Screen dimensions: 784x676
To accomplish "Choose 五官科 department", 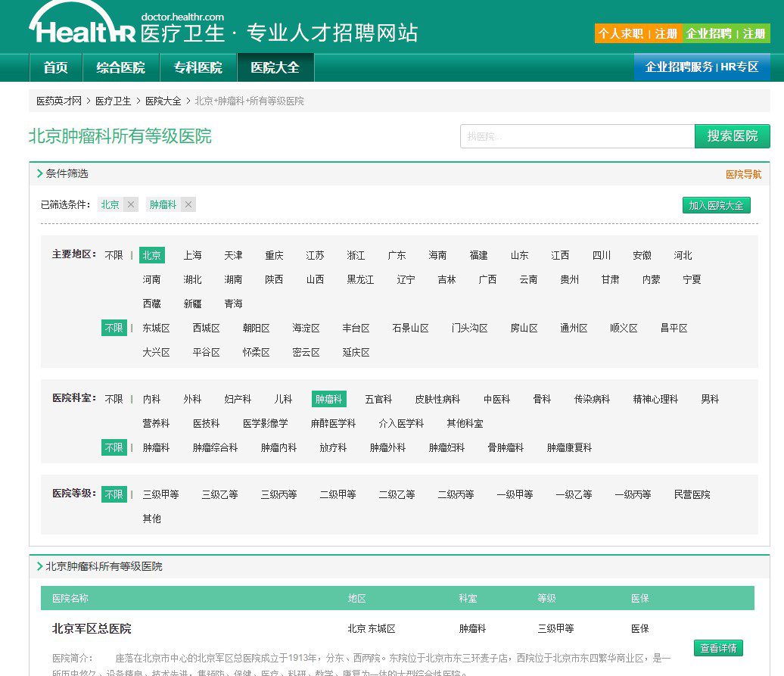I will tap(378, 399).
